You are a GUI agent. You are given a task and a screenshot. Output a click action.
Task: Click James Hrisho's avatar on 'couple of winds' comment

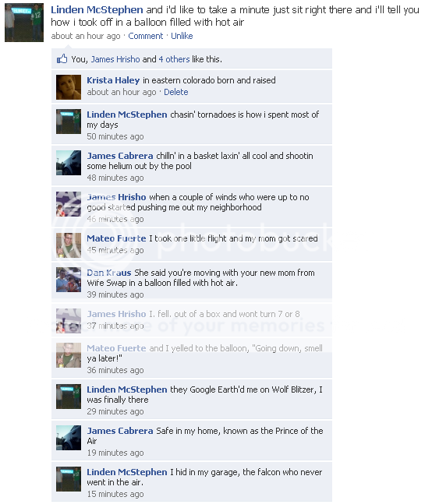tap(69, 204)
